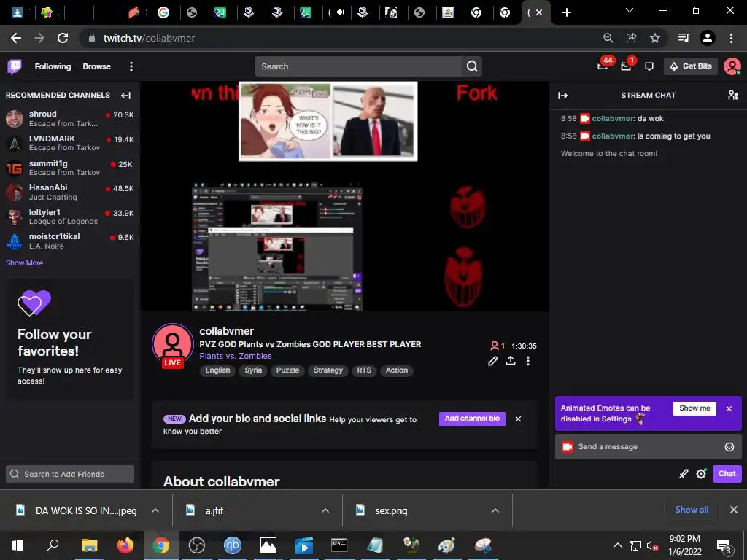This screenshot has height=560, width=747.
Task: Click the mod tools sword icon
Action: point(684,474)
